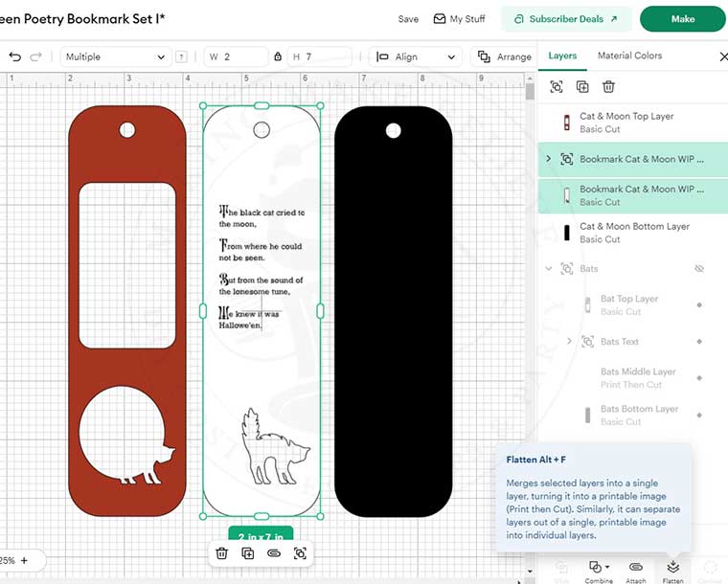
Task: Click the attach paperclip in the floating canvas toolbar
Action: 274,553
